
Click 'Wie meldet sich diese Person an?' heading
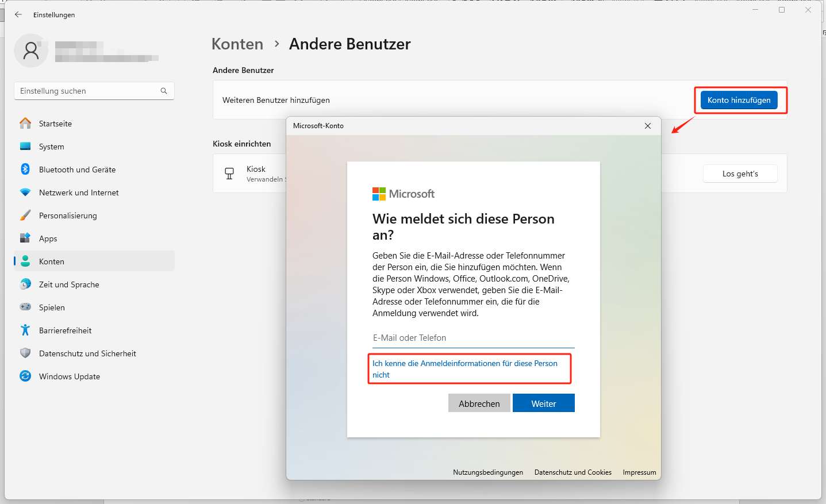tap(463, 226)
